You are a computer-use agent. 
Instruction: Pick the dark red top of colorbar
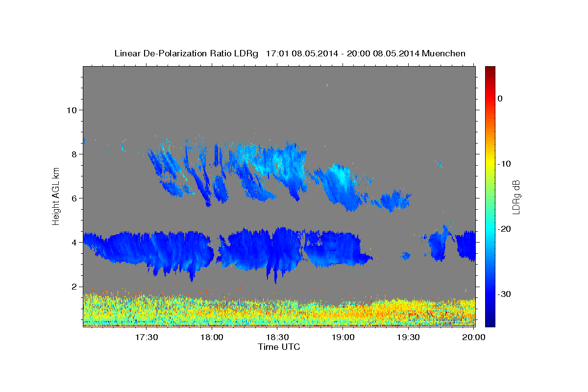490,70
